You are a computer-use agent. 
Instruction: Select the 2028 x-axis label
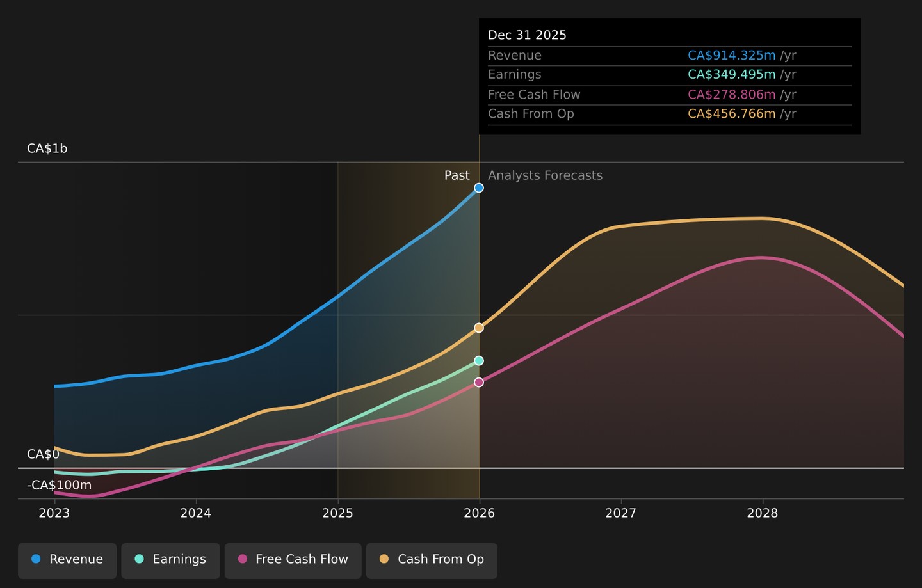[x=763, y=513]
